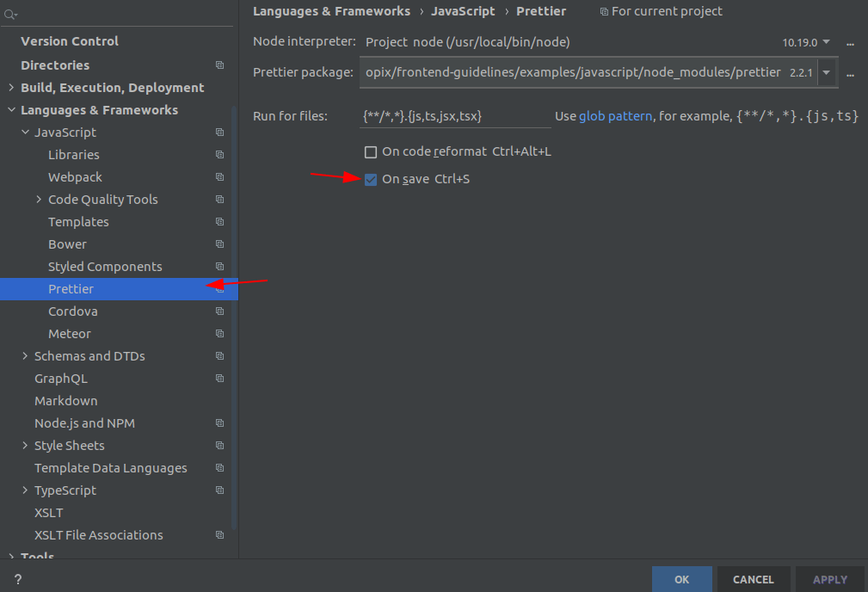Open the Version Control settings section
868x592 pixels.
[x=69, y=41]
